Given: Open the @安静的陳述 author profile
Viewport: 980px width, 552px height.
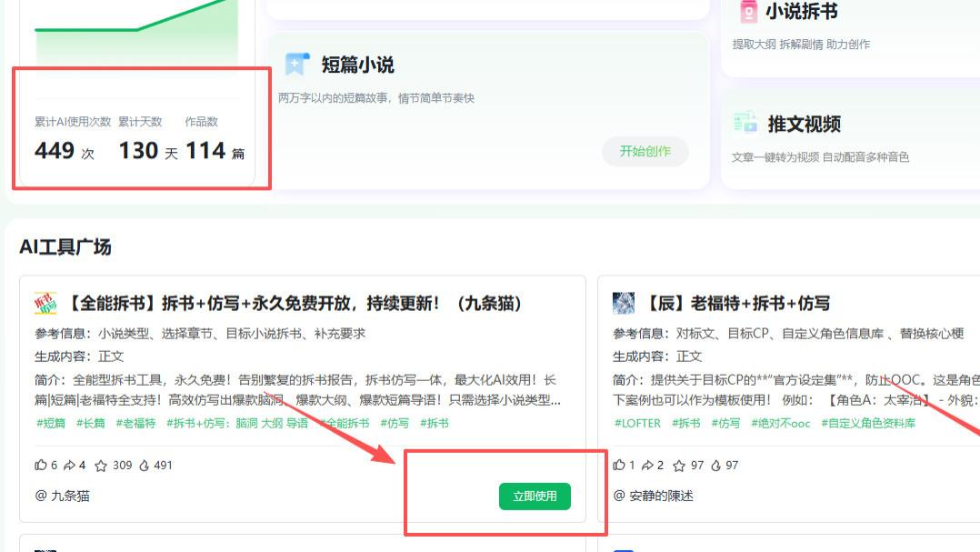Looking at the screenshot, I should tap(652, 496).
